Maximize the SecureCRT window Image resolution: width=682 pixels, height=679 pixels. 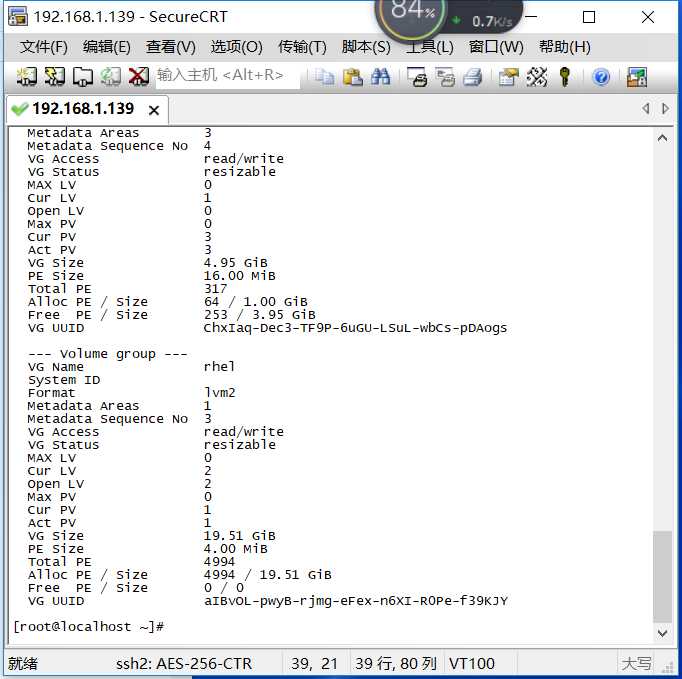(589, 17)
